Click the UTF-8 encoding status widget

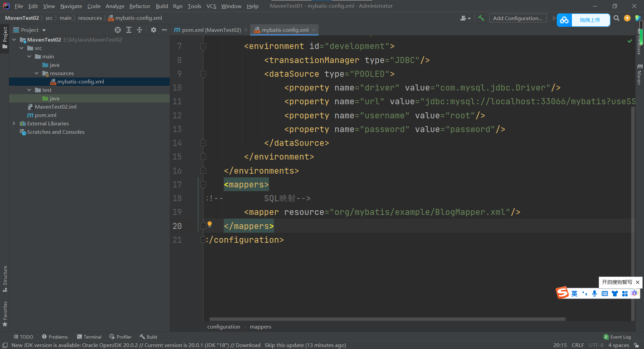point(596,345)
